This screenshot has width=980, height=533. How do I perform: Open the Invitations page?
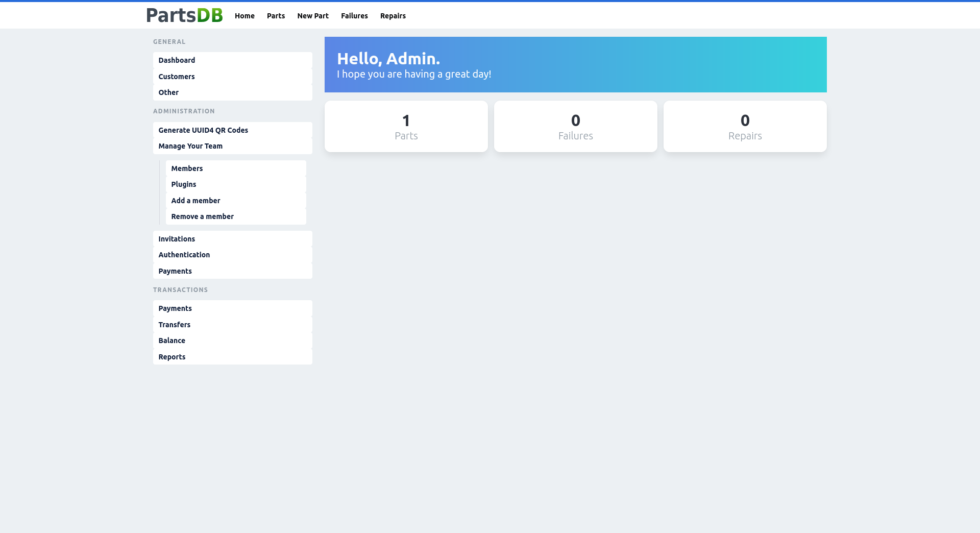click(176, 239)
